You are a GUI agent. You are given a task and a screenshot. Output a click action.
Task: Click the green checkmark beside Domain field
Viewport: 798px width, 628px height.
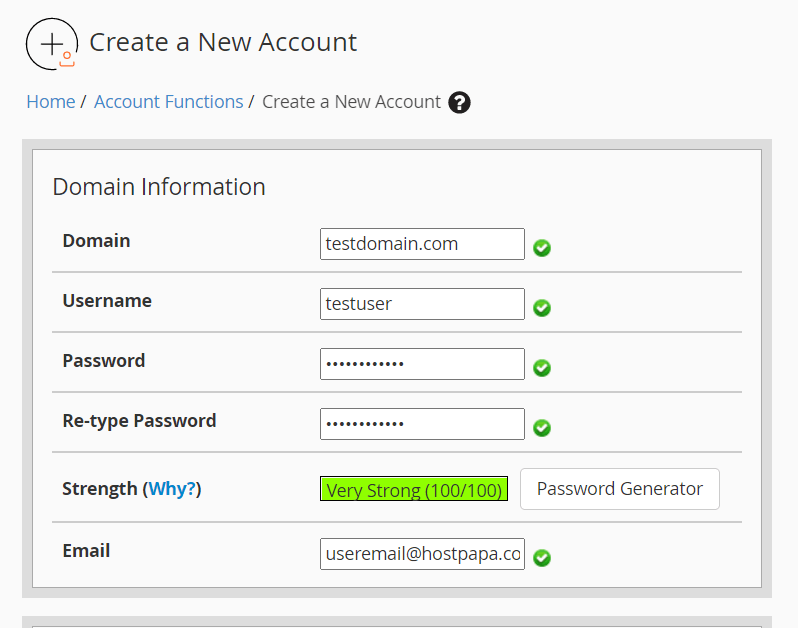(x=542, y=248)
